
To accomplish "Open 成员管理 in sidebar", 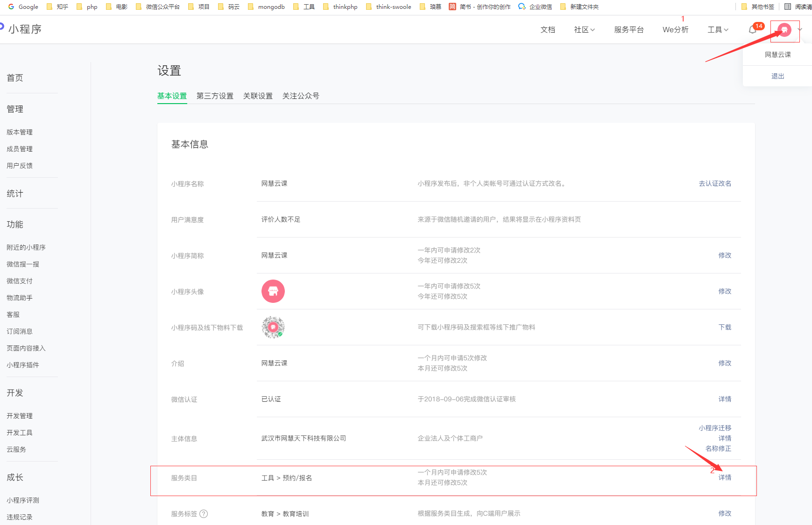I will tap(20, 149).
